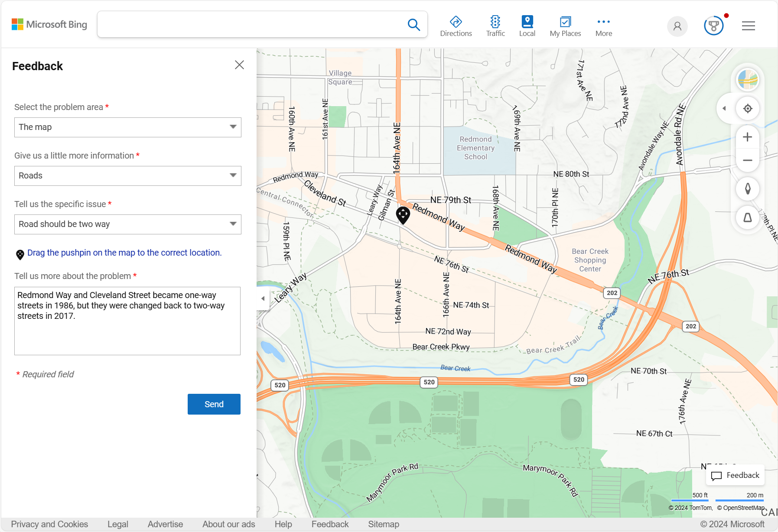Click Redmond Elementary School label

(475, 148)
